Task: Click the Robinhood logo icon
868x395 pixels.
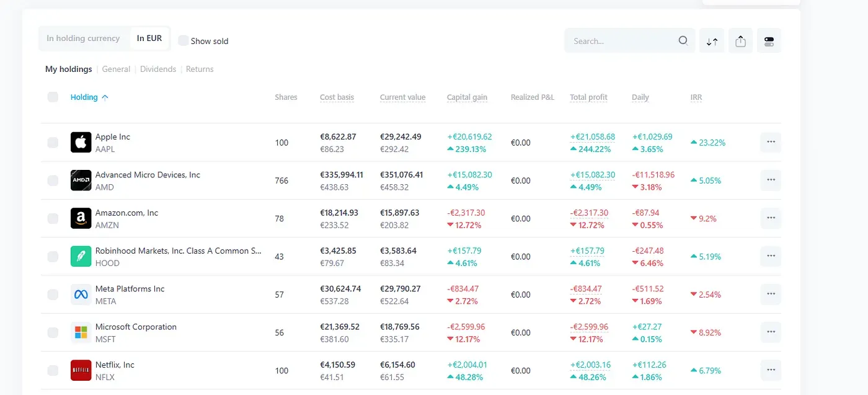Action: click(81, 256)
